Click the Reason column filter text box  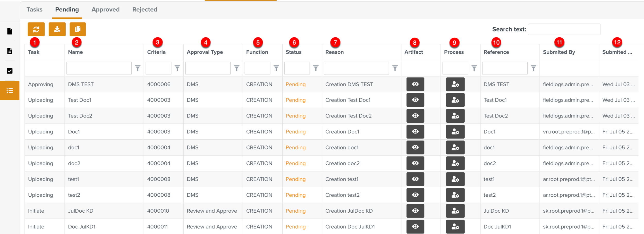tap(356, 68)
